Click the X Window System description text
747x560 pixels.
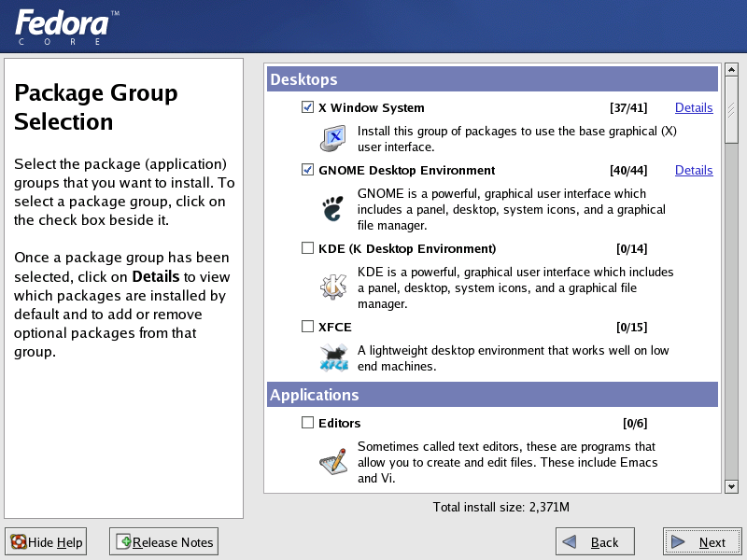click(517, 138)
